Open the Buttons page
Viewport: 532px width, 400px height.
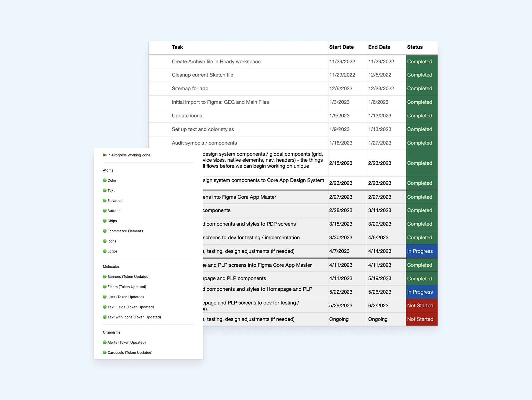[114, 211]
